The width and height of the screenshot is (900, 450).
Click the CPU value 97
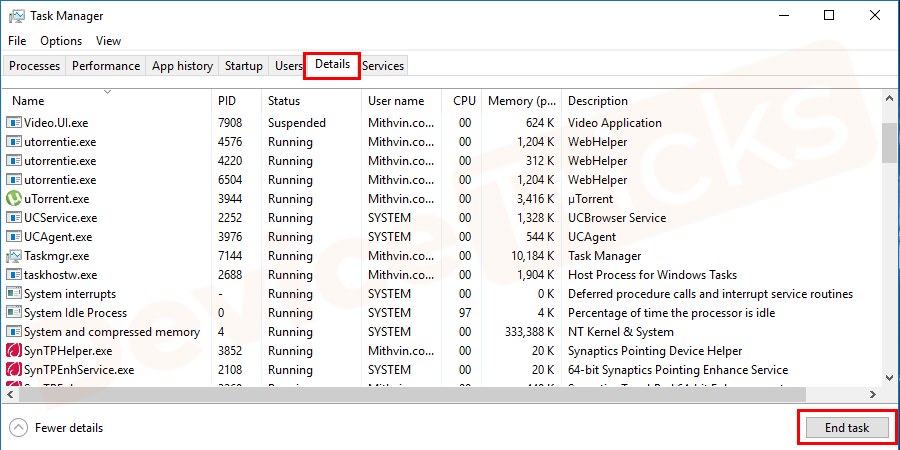click(465, 313)
